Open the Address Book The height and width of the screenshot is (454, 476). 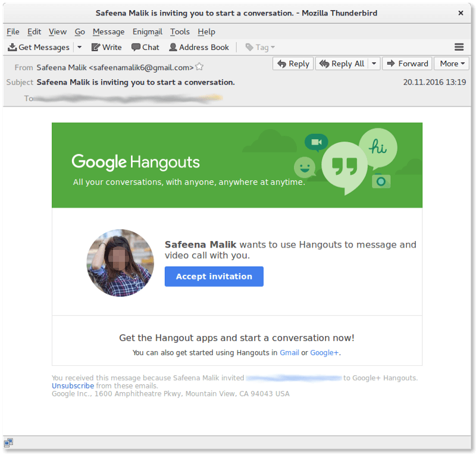click(x=199, y=48)
